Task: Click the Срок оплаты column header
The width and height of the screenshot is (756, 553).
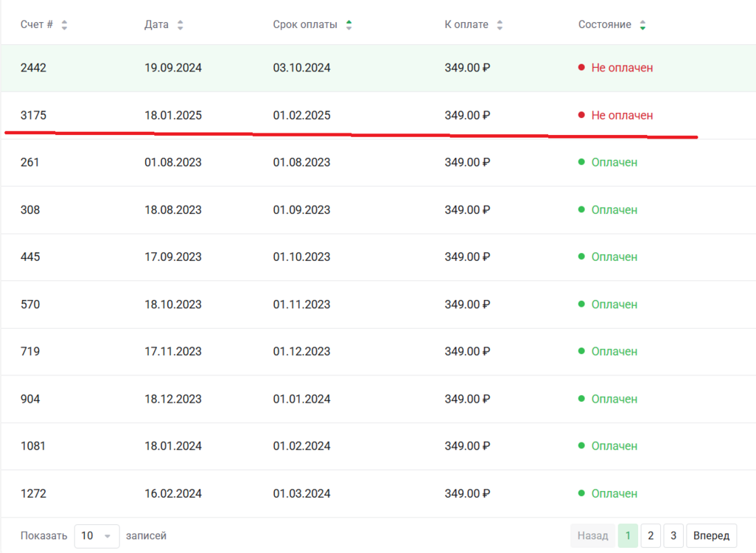Action: pyautogui.click(x=305, y=24)
